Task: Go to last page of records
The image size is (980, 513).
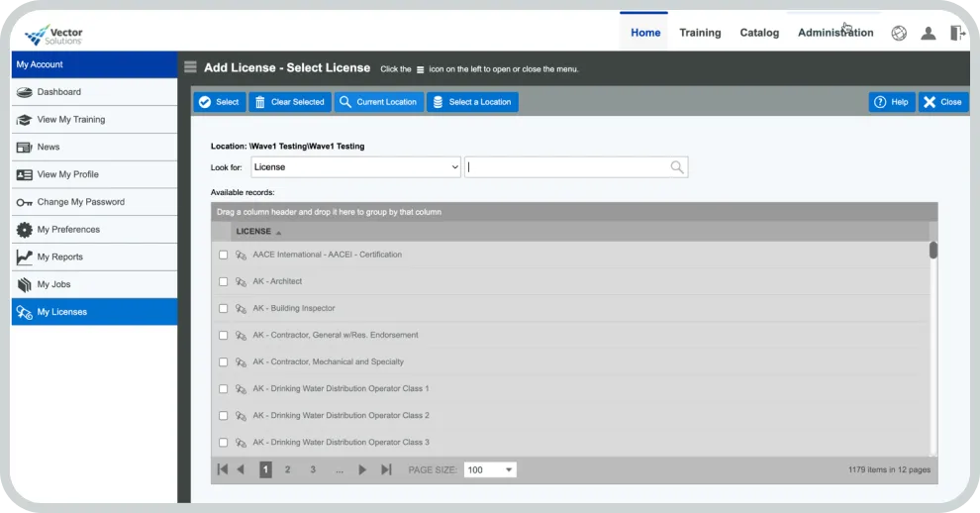Action: pos(386,469)
